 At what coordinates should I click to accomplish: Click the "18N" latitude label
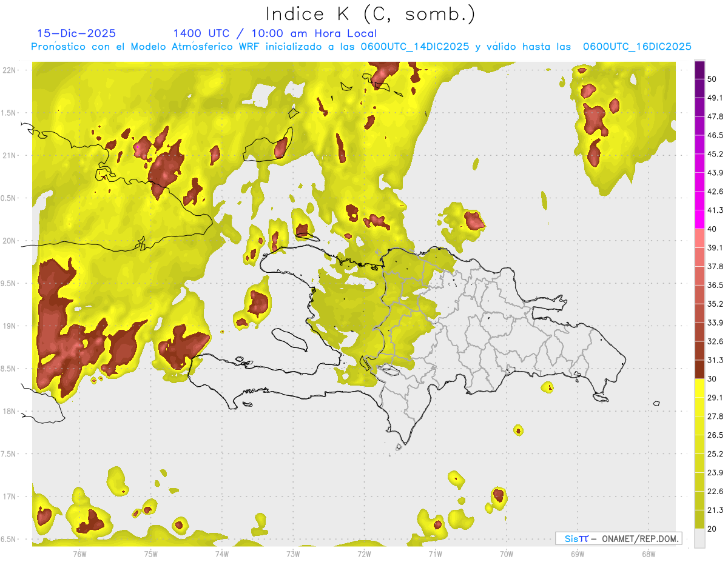(10, 412)
